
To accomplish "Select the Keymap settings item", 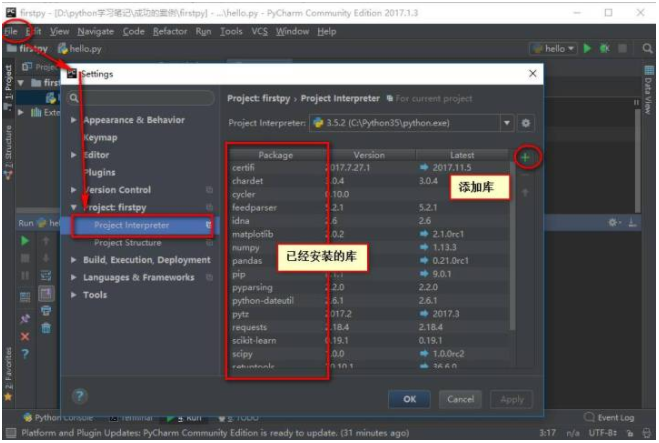I will click(100, 138).
